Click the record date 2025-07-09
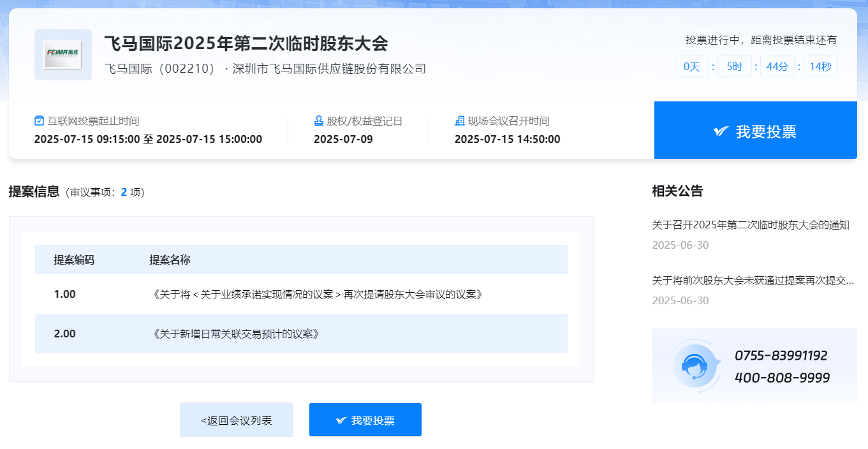The height and width of the screenshot is (449, 868). (x=343, y=139)
